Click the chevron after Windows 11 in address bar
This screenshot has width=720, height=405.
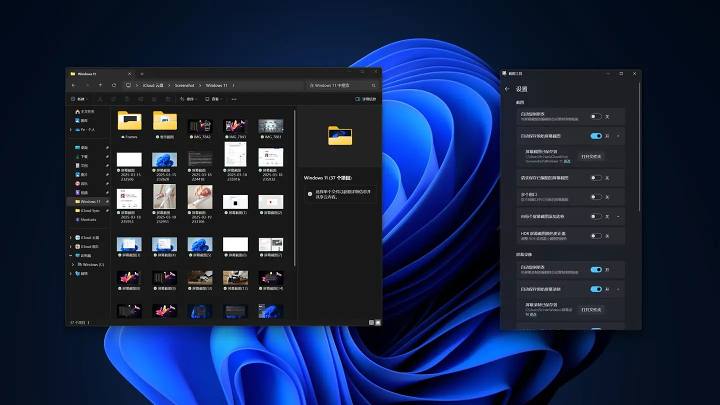[233, 85]
